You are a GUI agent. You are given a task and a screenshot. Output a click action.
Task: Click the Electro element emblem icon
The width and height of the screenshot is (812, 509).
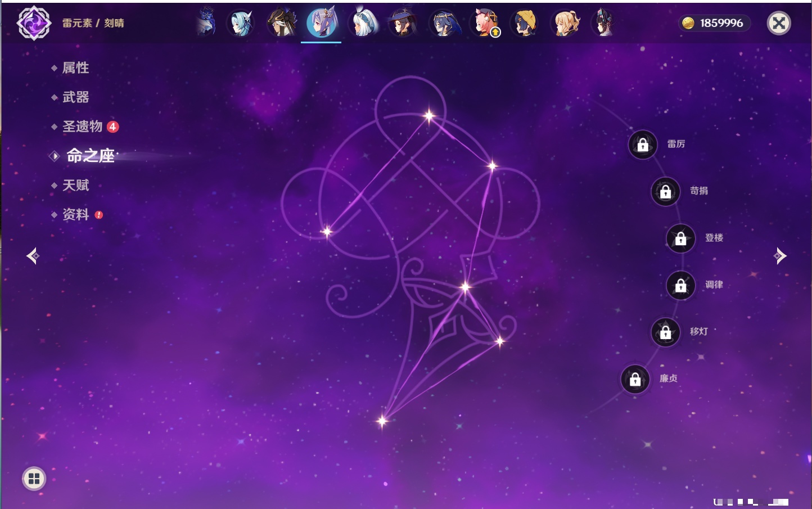34,23
